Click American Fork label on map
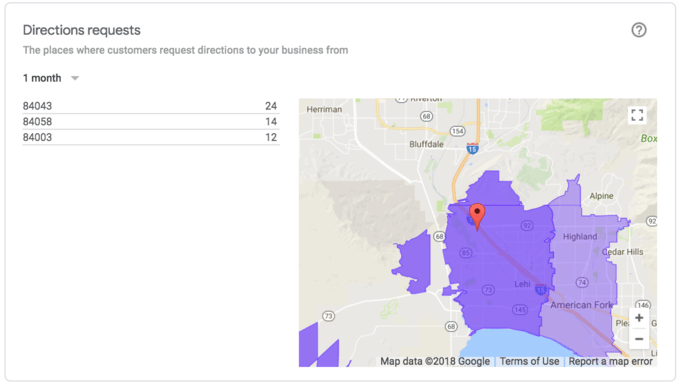 click(x=581, y=305)
